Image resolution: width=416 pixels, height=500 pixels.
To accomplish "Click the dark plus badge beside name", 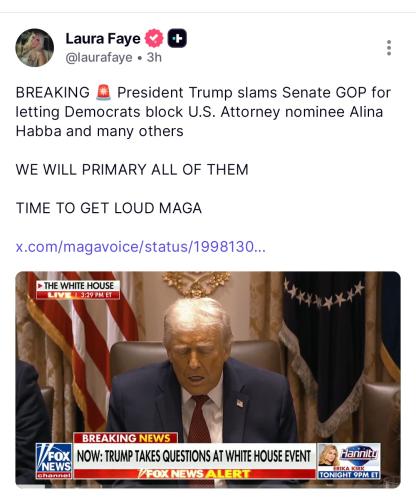I will [x=177, y=38].
